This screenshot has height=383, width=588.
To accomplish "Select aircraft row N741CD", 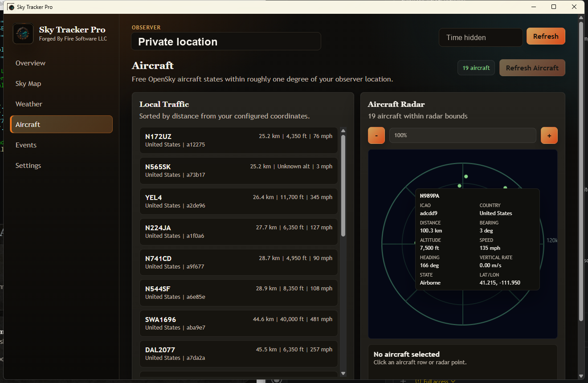I will [238, 262].
